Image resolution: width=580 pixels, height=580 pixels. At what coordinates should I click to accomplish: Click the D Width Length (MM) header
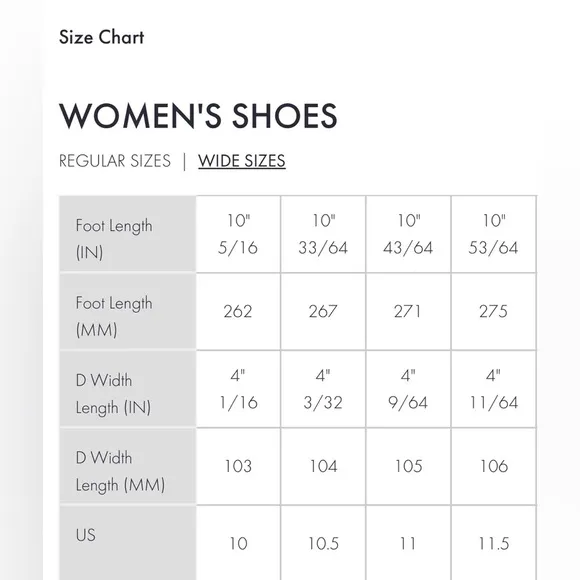128,466
